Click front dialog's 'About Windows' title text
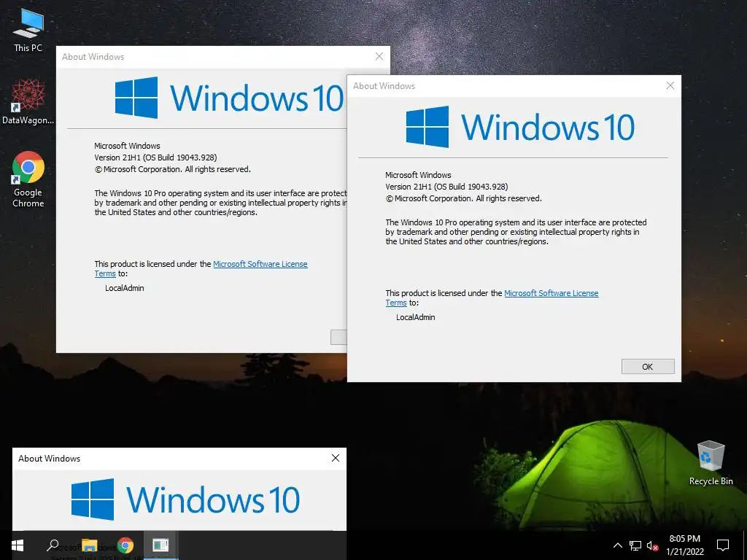Image resolution: width=747 pixels, height=560 pixels. tap(384, 86)
